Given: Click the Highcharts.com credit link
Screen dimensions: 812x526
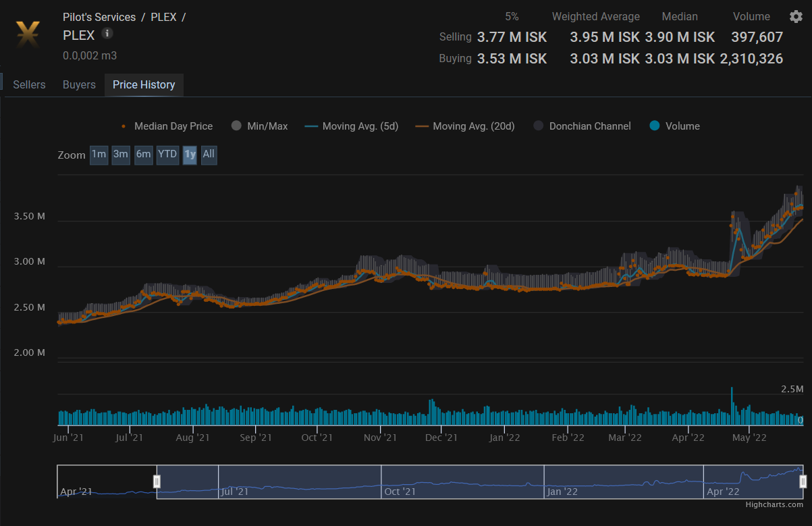Looking at the screenshot, I should [774, 504].
